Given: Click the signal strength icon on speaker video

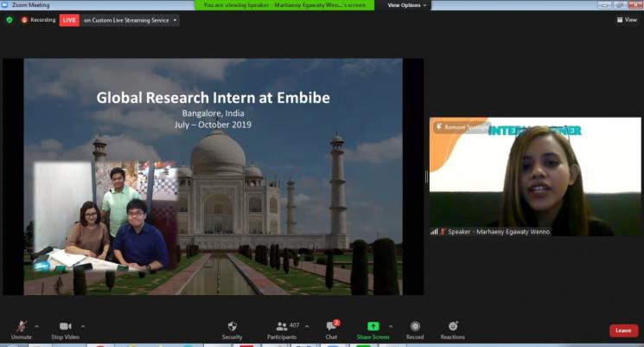Looking at the screenshot, I should pyautogui.click(x=434, y=232).
